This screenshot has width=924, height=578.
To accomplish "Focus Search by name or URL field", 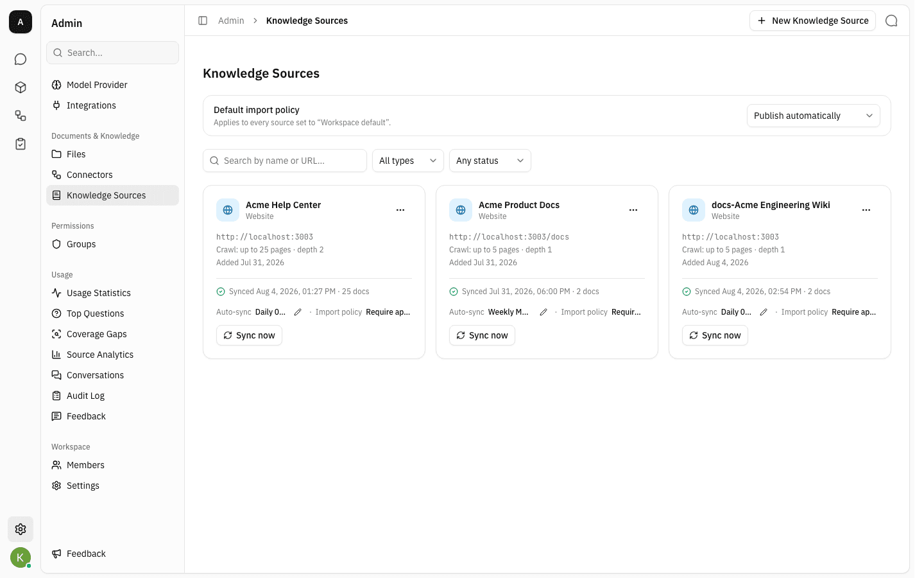I will (x=285, y=161).
